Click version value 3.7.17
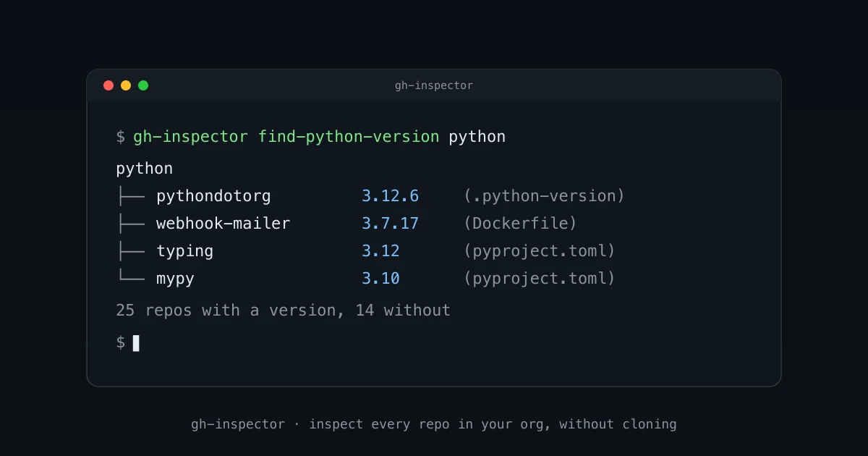 (x=390, y=224)
